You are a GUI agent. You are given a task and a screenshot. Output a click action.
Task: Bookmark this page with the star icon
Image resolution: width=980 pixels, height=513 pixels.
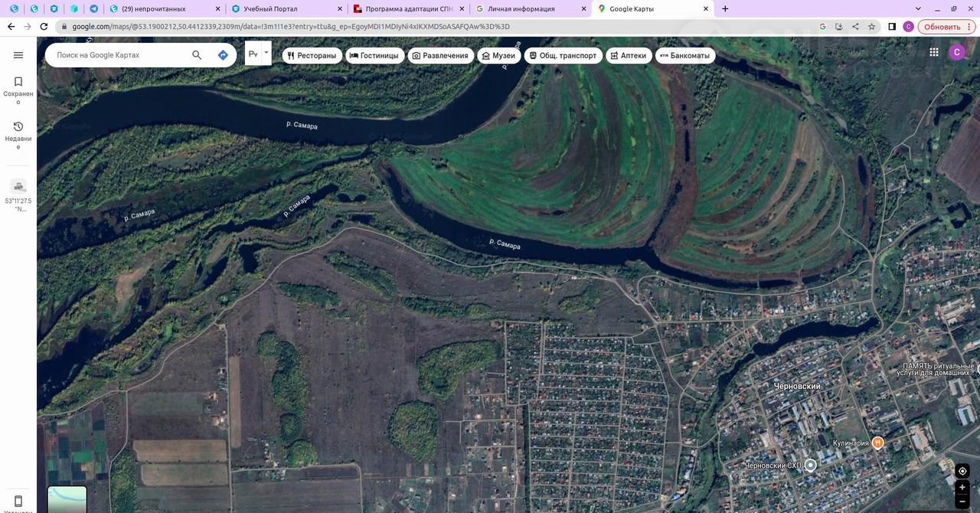tap(871, 27)
